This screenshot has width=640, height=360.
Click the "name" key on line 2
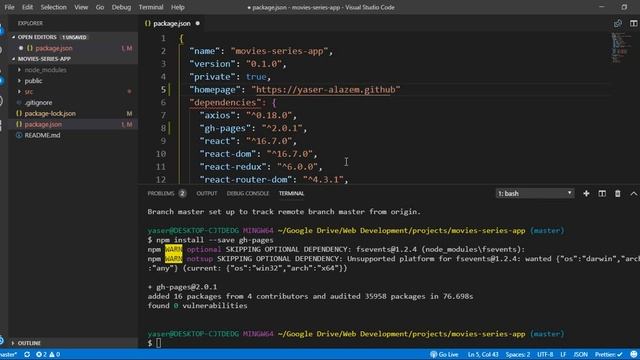coord(205,51)
